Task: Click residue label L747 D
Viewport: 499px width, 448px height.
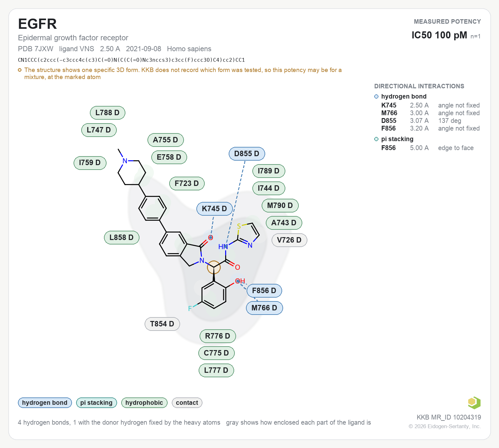Action: [99, 130]
